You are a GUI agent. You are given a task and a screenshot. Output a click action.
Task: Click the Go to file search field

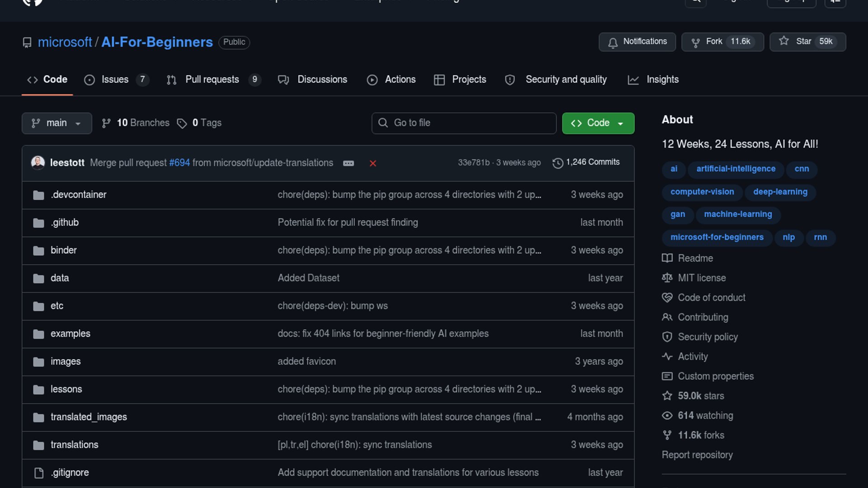(x=464, y=123)
